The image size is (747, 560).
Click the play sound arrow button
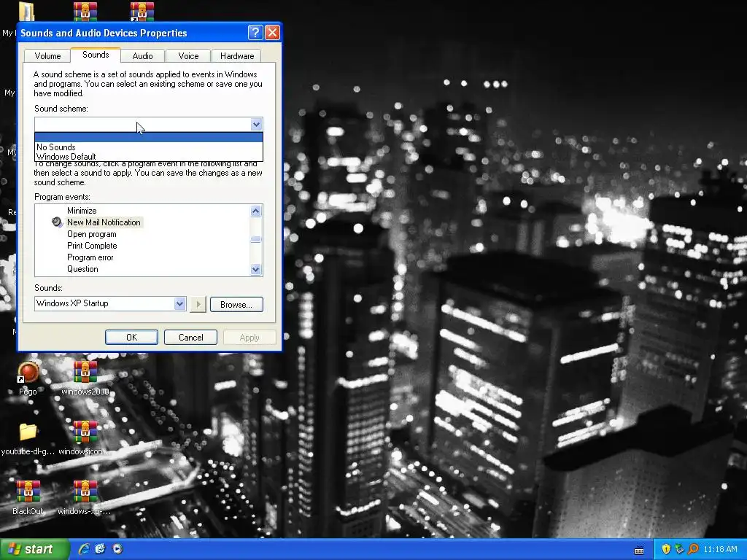(198, 304)
